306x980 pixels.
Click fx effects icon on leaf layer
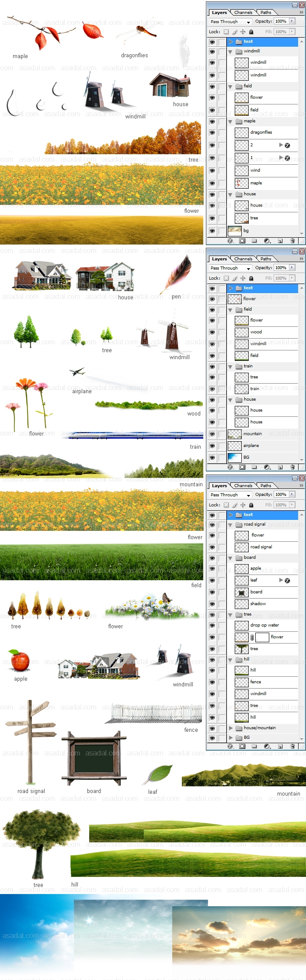point(287,581)
